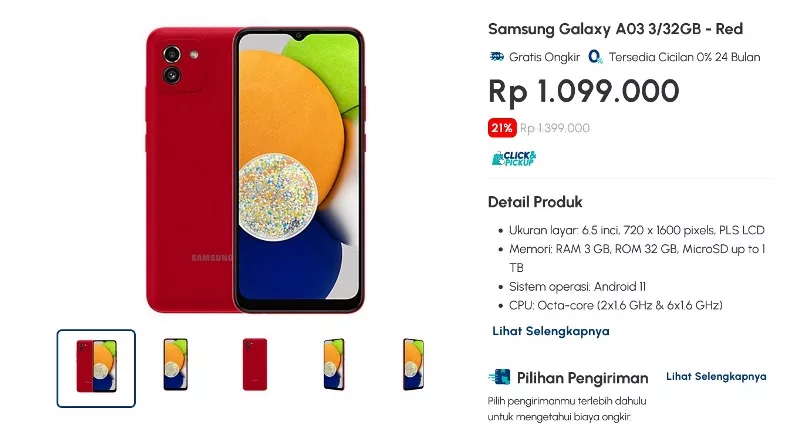Select the first thumbnail showing front and back
Image resolution: width=800 pixels, height=433 pixels.
96,368
